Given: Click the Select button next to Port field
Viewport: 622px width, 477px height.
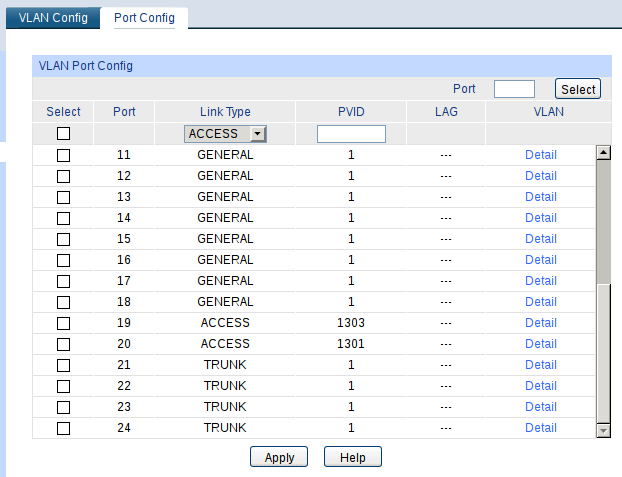Looking at the screenshot, I should 578,89.
